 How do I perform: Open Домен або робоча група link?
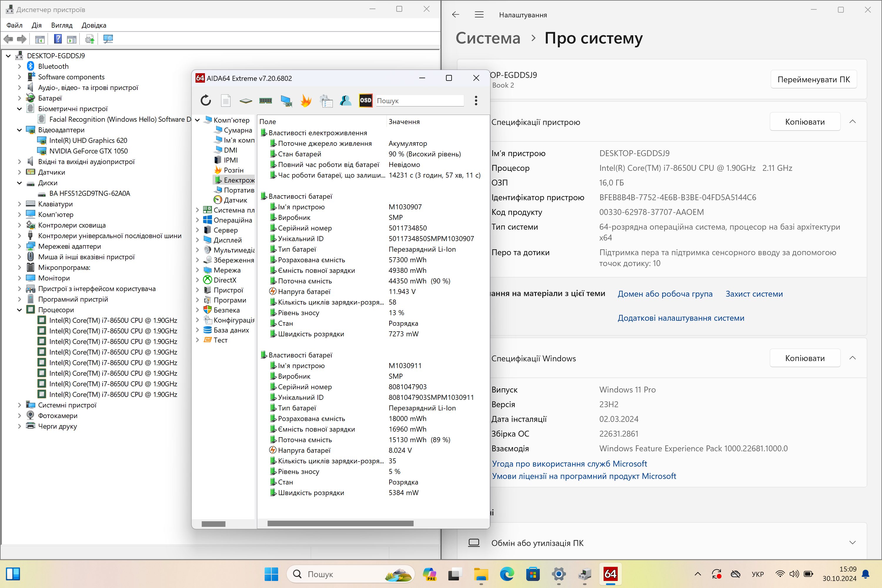[x=665, y=294]
